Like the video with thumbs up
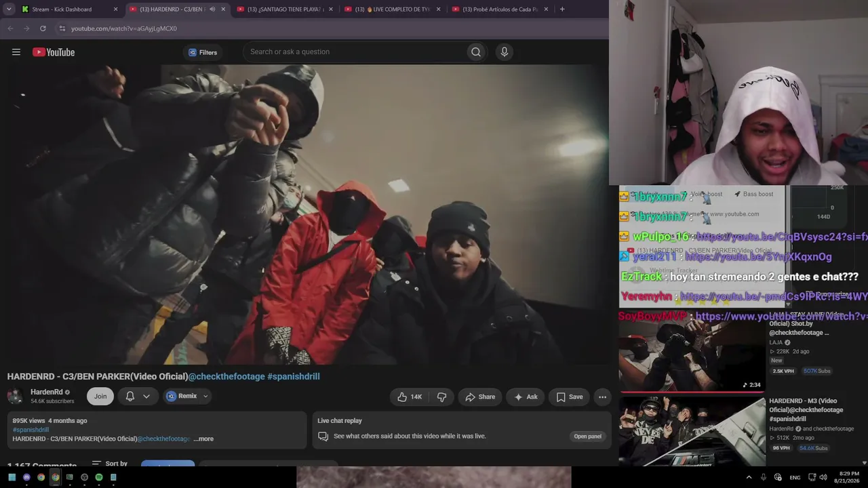Viewport: 868px width, 488px height. coord(409,397)
